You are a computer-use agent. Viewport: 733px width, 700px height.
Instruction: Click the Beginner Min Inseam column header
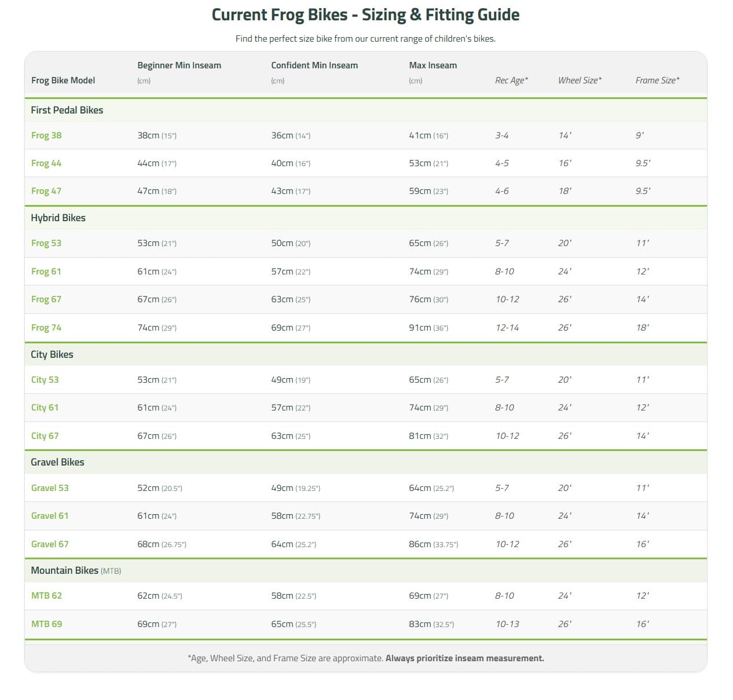[x=179, y=65]
